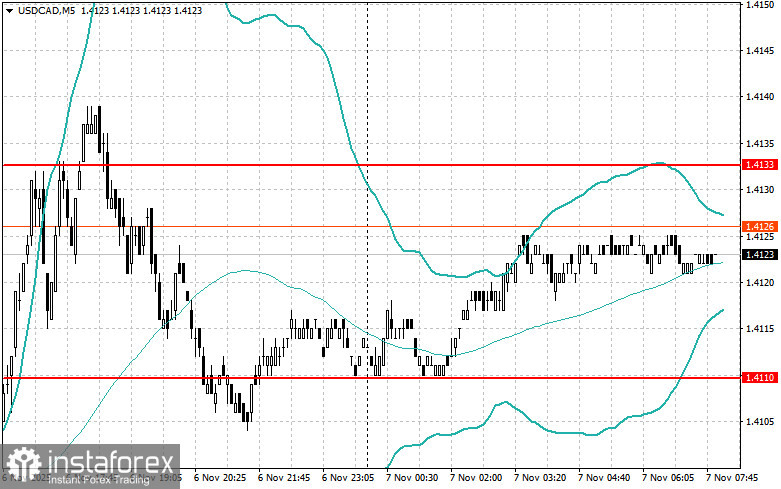
Task: Select the 7 Nov 04:40 time label
Action: (x=604, y=478)
